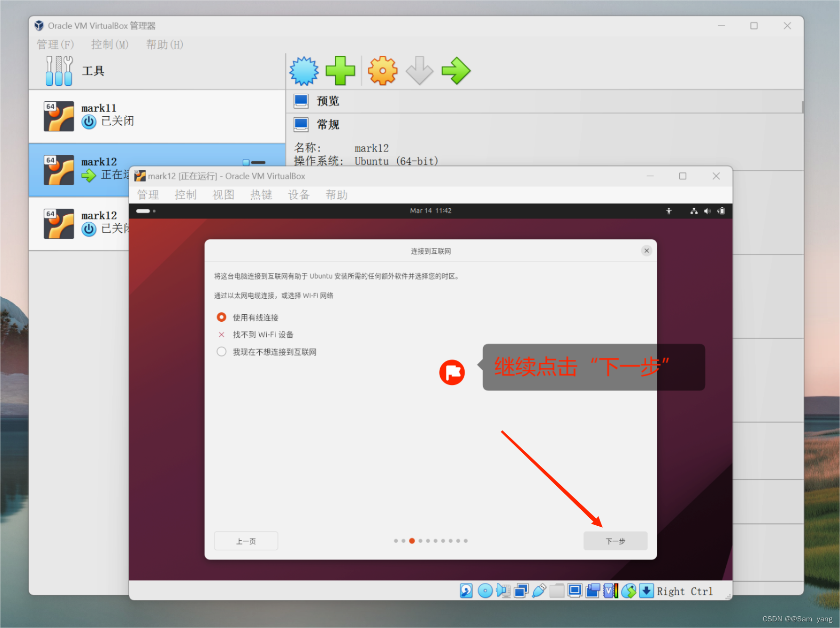This screenshot has height=628, width=840.
Task: Select the 工具 tools icon in the manager
Action: [59, 71]
